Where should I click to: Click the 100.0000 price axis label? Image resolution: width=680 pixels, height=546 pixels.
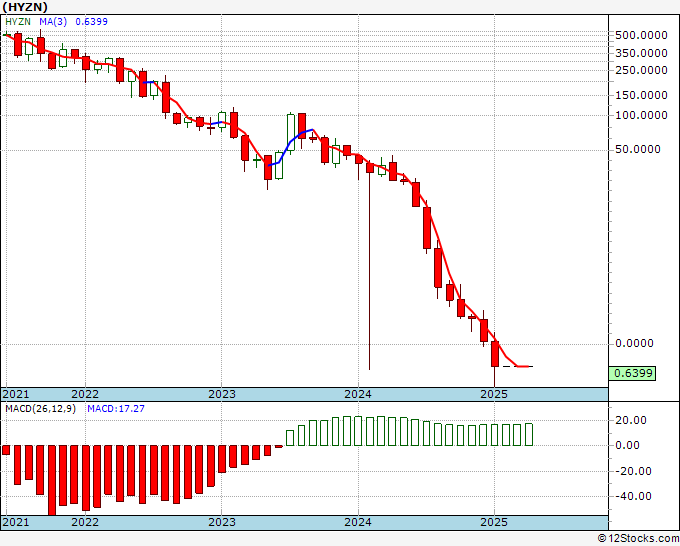[x=641, y=115]
